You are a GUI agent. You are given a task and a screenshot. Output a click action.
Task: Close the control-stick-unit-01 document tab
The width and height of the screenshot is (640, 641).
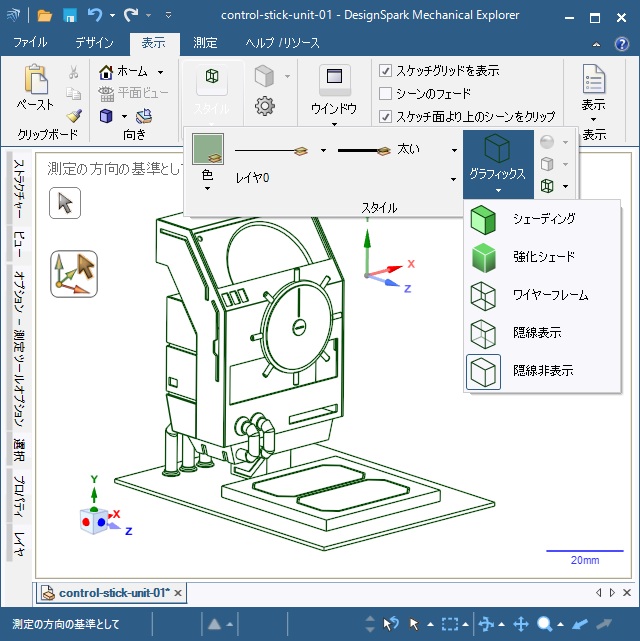178,593
